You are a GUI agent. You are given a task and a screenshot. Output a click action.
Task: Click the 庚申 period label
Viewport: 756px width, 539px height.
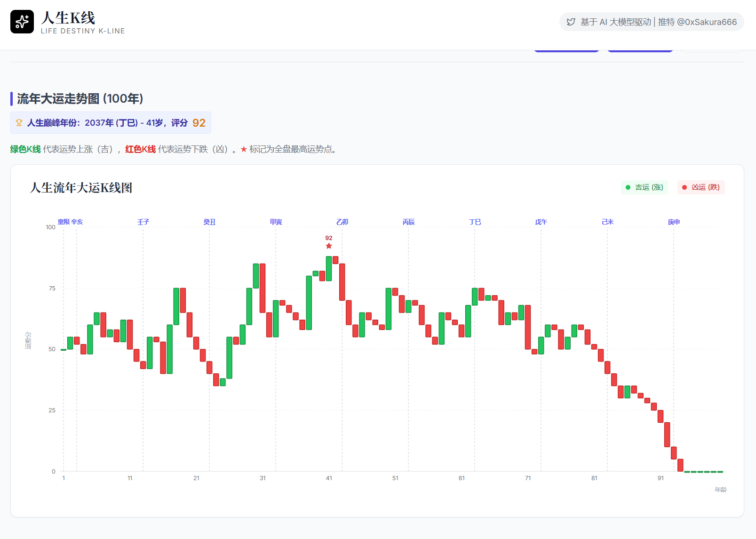coord(674,222)
